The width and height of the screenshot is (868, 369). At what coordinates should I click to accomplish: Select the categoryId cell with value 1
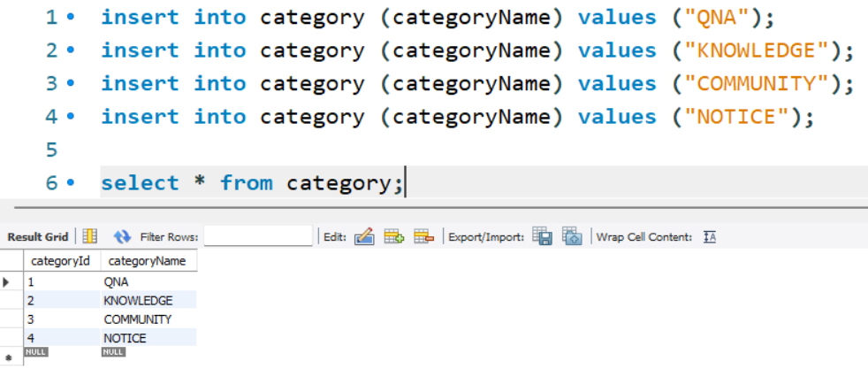[x=62, y=281]
